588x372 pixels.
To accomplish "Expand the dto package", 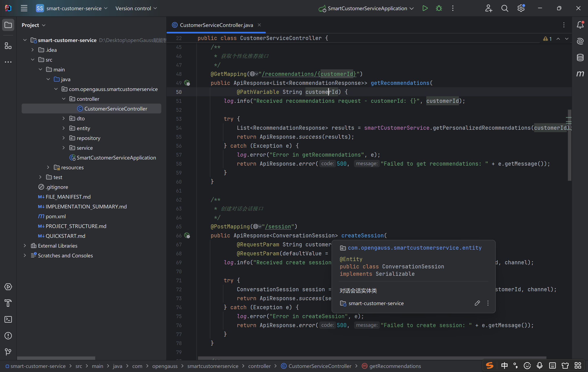I will point(64,118).
